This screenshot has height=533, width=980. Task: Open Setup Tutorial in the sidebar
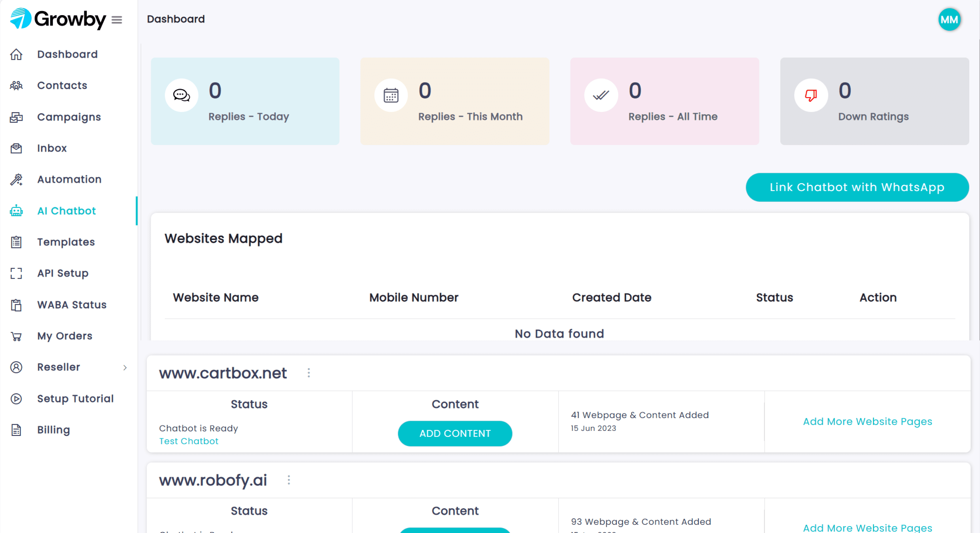pos(75,398)
